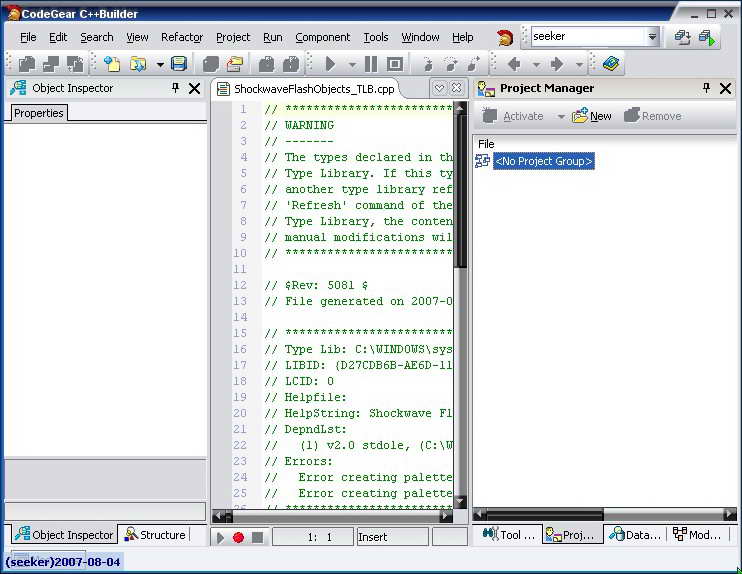Click the Trace Into debug icon
Image resolution: width=742 pixels, height=574 pixels.
(427, 64)
